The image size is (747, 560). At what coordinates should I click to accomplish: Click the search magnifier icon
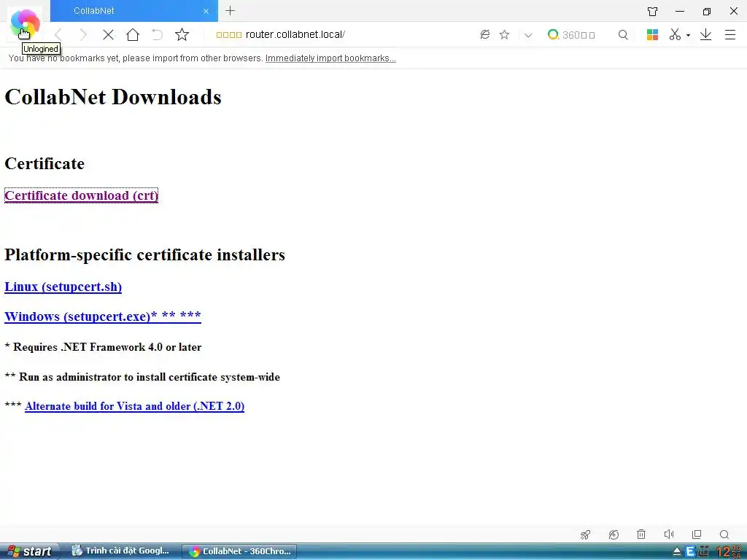coord(623,35)
